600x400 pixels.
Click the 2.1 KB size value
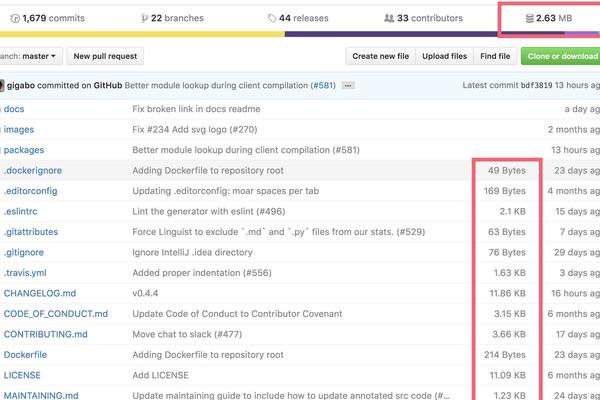513,211
